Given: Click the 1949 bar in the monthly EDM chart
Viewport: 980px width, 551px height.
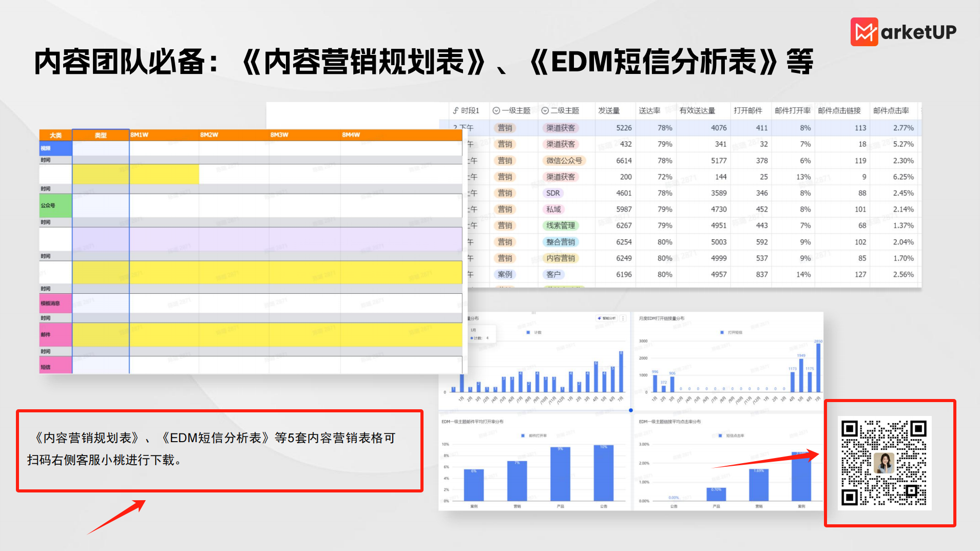Looking at the screenshot, I should (x=801, y=376).
